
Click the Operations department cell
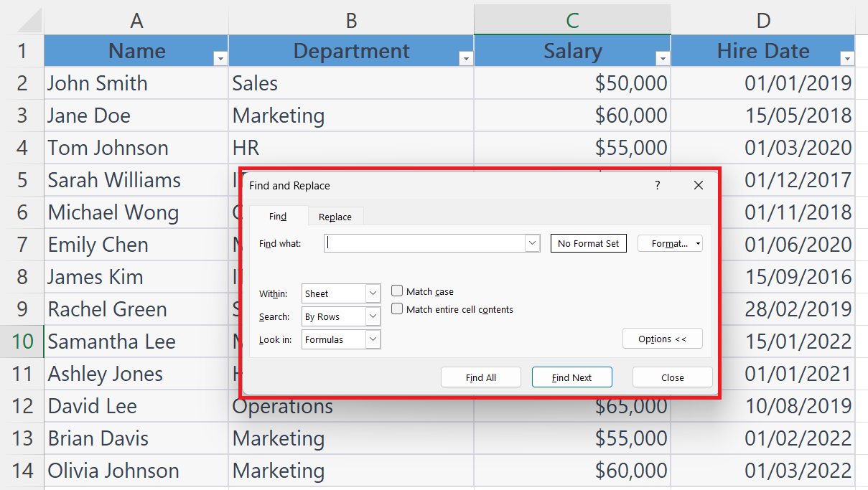point(351,409)
